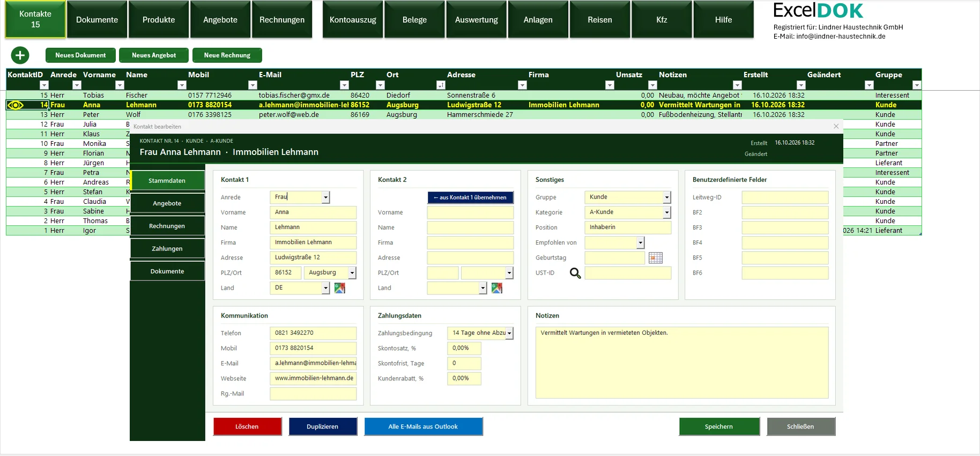Click into the Webseite field
Viewport: 980px width, 456px height.
[313, 379]
